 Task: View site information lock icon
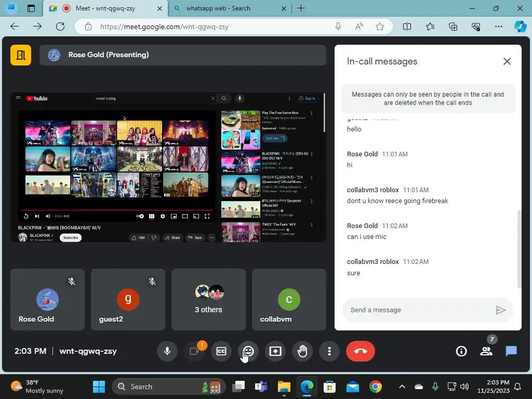pos(88,26)
